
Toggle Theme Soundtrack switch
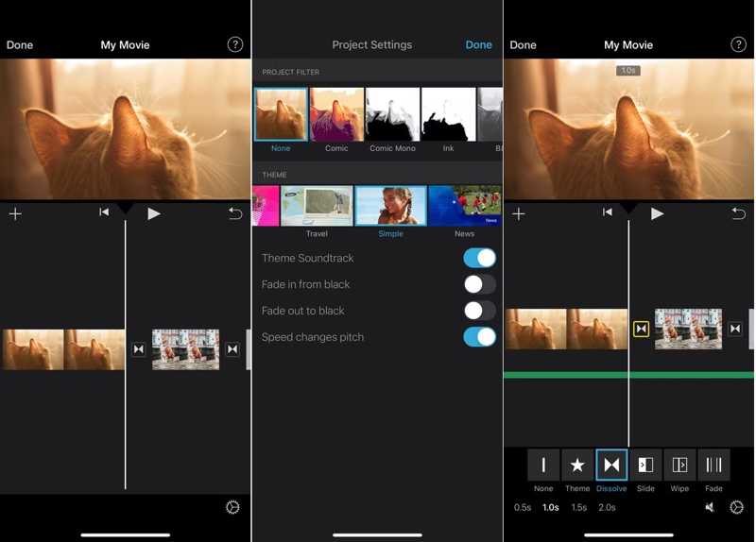point(479,258)
